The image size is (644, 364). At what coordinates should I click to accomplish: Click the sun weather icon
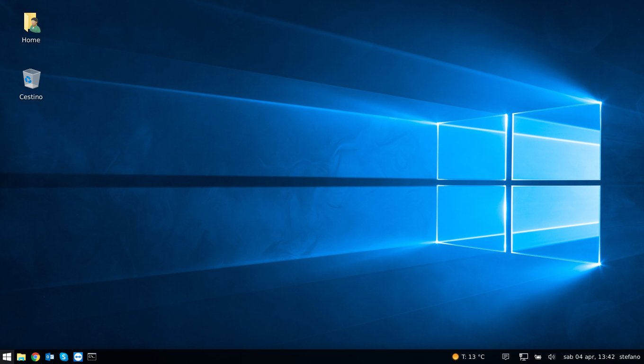456,357
